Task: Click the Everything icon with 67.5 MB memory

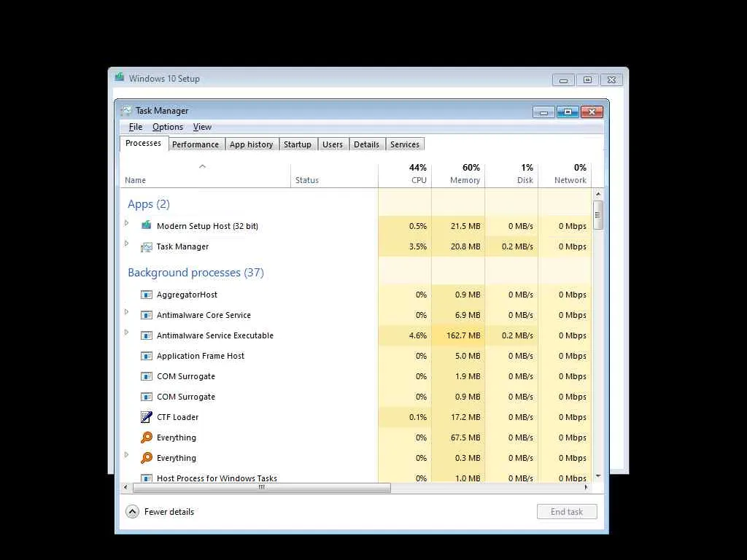Action: click(146, 437)
